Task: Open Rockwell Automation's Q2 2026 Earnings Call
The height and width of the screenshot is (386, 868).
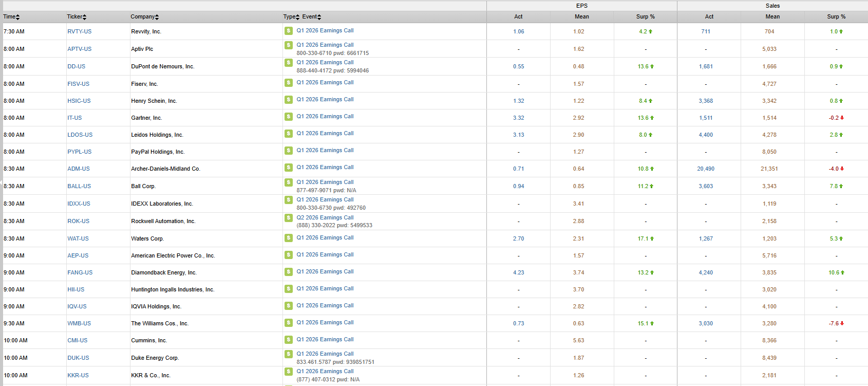Action: (x=325, y=217)
